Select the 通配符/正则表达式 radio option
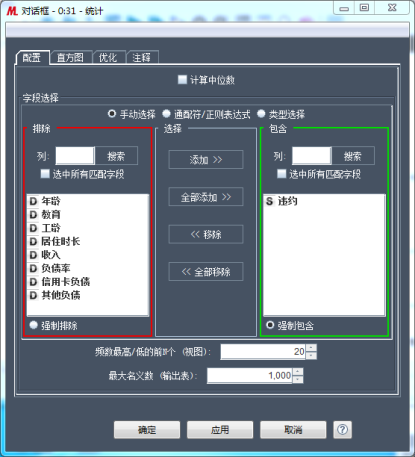Viewport: 415px width, 457px height. [x=166, y=114]
